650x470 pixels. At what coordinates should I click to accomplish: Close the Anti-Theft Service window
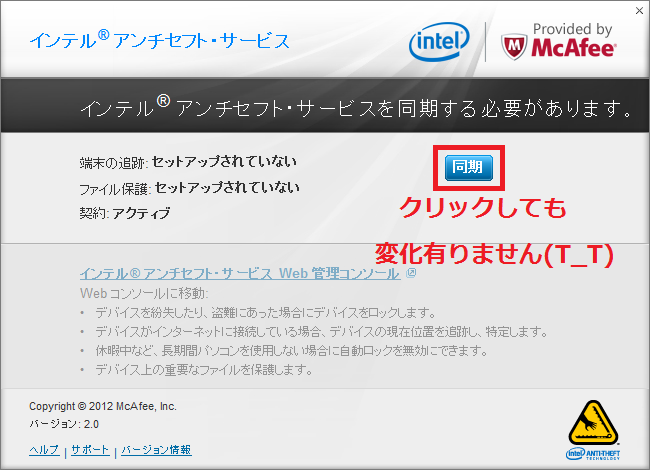pos(640,11)
